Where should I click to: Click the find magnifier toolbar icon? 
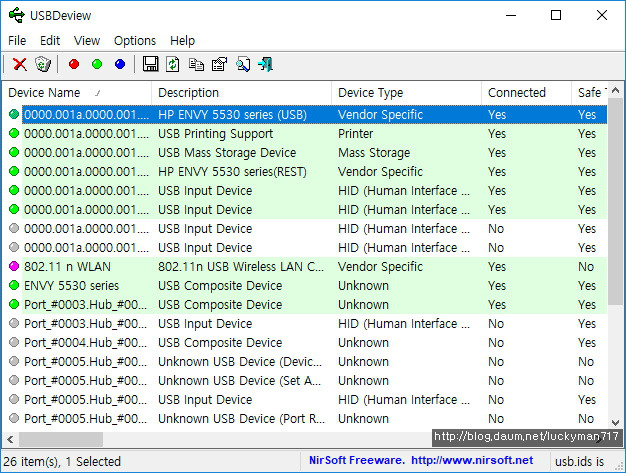243,64
